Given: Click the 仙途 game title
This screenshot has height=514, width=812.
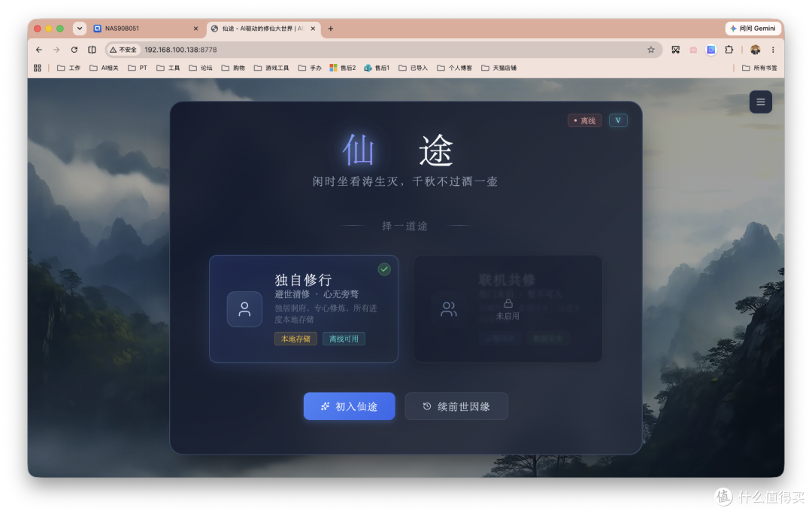Looking at the screenshot, I should tap(398, 151).
